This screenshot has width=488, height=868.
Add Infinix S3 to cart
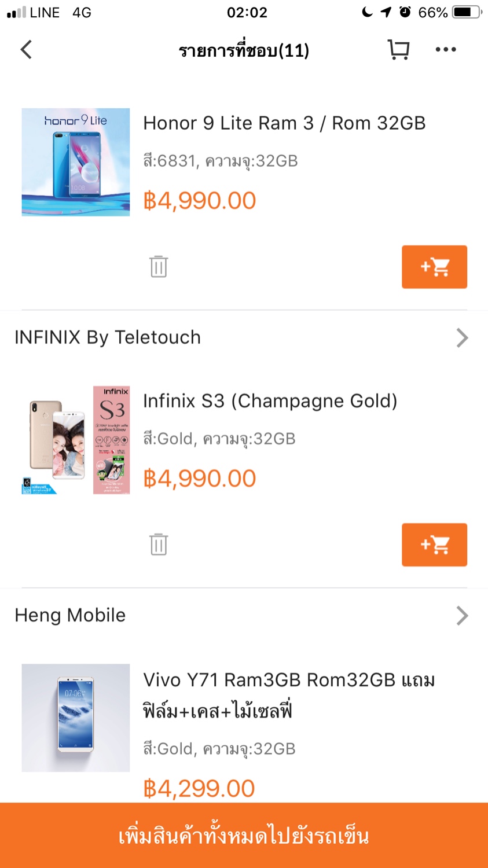[x=434, y=545]
